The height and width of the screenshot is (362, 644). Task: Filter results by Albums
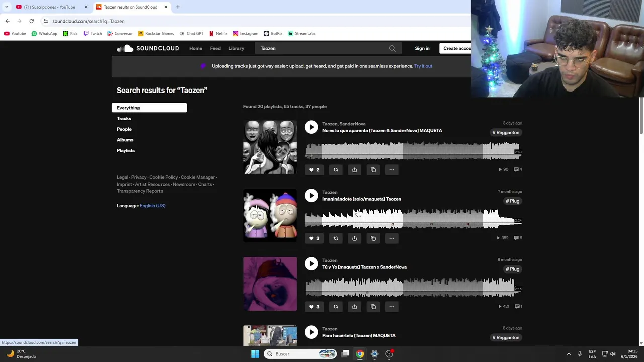tap(125, 140)
